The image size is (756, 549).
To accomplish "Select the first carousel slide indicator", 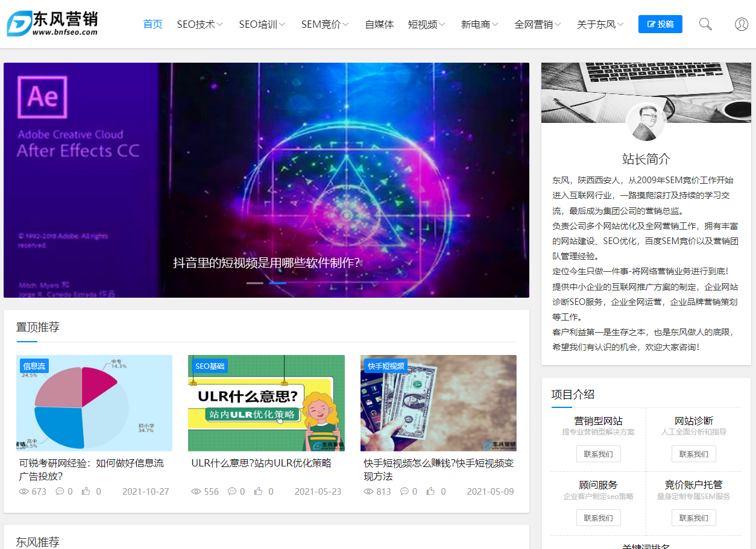I will click(255, 283).
